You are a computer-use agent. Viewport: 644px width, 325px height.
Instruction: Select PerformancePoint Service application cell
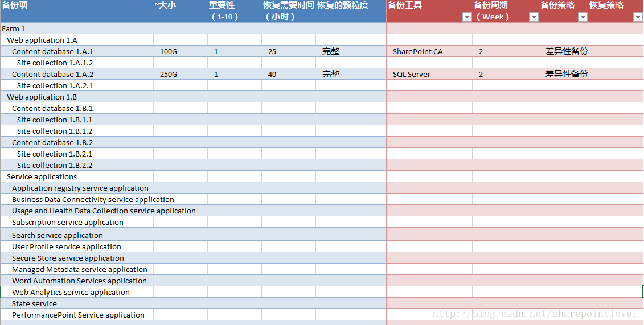77,315
